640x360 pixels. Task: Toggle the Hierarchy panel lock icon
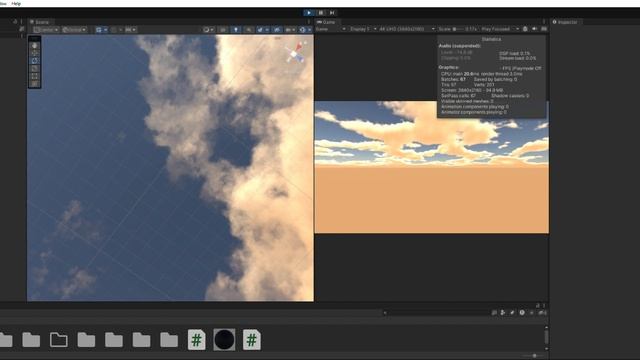click(15, 22)
